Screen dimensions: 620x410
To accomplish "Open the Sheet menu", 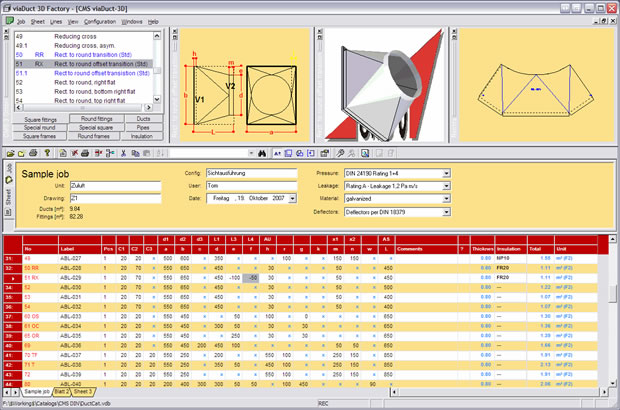I will point(38,22).
